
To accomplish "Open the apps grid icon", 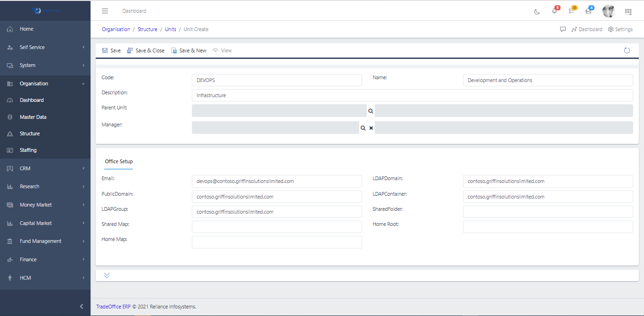I will (x=628, y=12).
